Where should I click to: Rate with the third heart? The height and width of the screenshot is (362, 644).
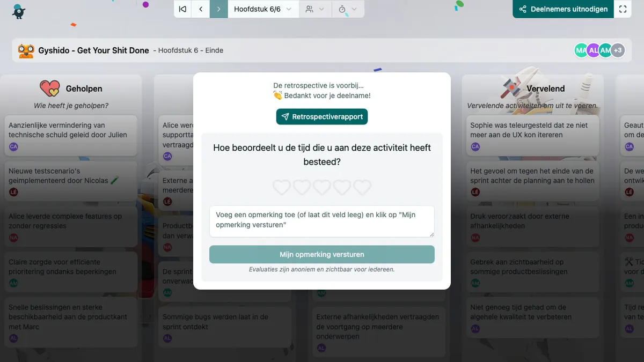pos(322,187)
